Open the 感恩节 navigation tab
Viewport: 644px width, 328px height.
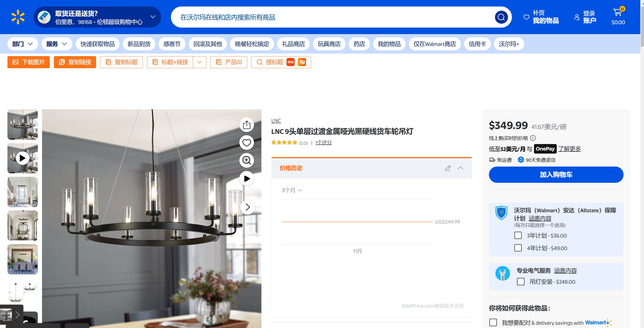172,44
